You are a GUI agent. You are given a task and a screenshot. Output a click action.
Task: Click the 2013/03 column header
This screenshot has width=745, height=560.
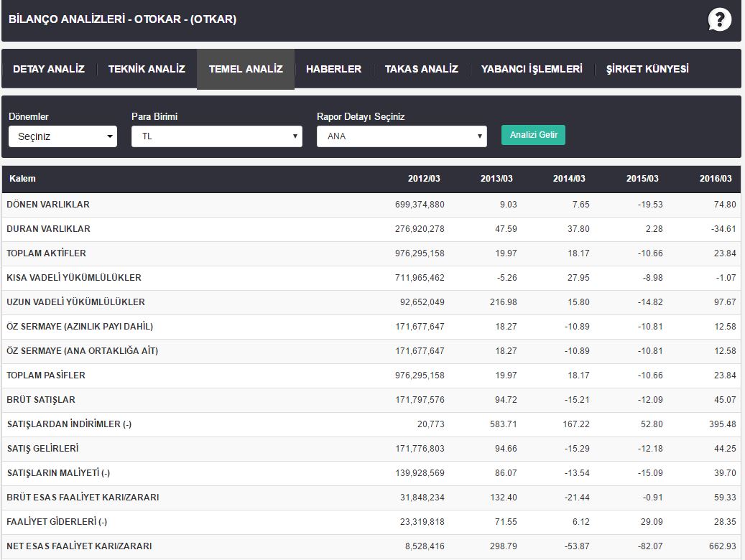(x=496, y=179)
